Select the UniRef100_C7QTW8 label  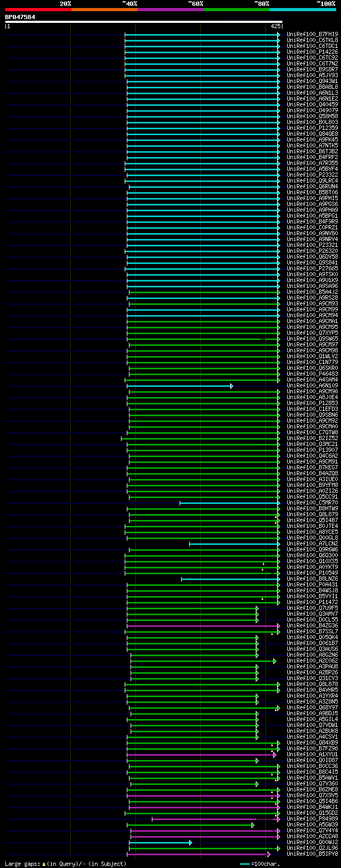(x=312, y=432)
